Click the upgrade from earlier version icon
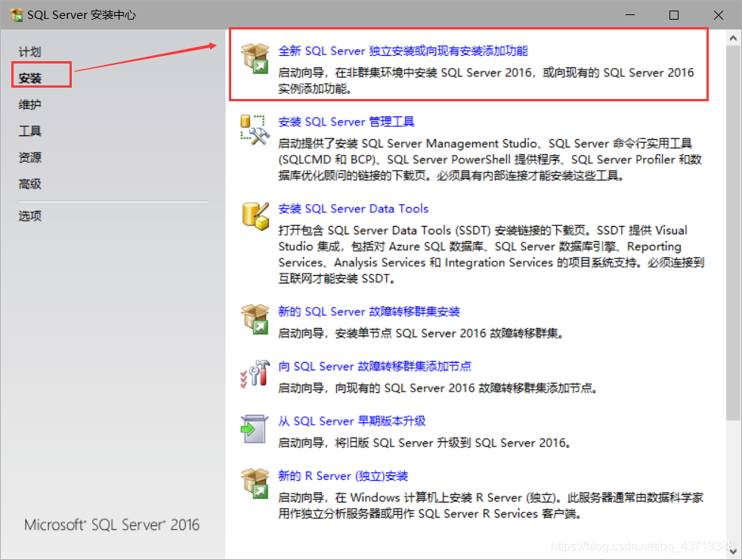742x560 pixels. [254, 429]
